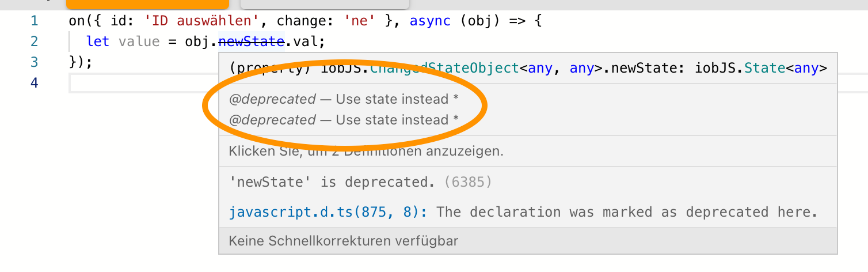Click ChangedStateObject type in the hover tooltip
The height and width of the screenshot is (272, 868).
(x=444, y=68)
